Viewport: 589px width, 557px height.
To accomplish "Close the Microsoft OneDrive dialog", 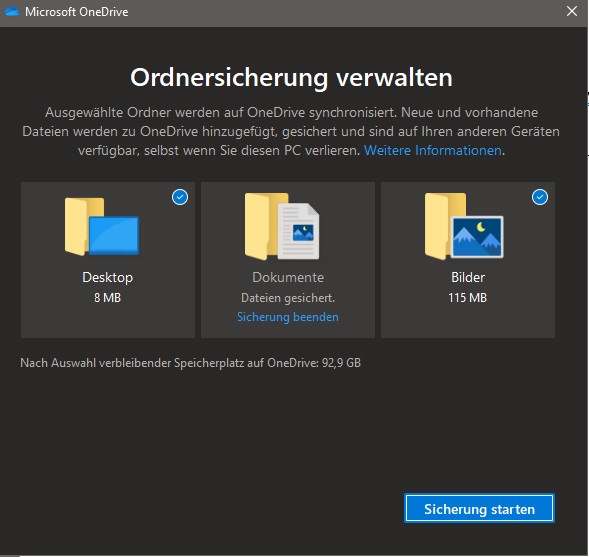I will pyautogui.click(x=572, y=12).
